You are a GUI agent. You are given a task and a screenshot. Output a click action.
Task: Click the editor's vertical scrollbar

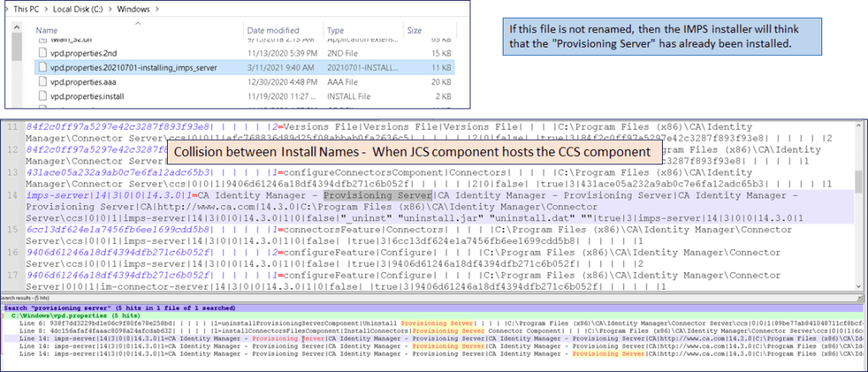click(860, 182)
